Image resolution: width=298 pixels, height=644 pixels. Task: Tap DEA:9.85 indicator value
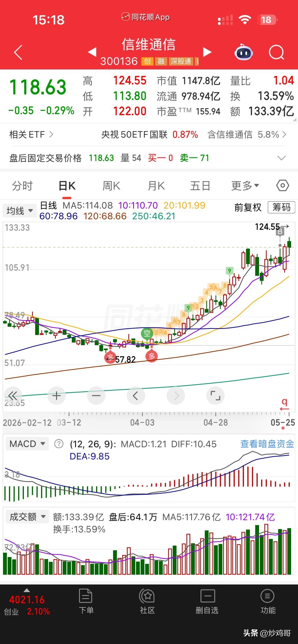[90, 456]
